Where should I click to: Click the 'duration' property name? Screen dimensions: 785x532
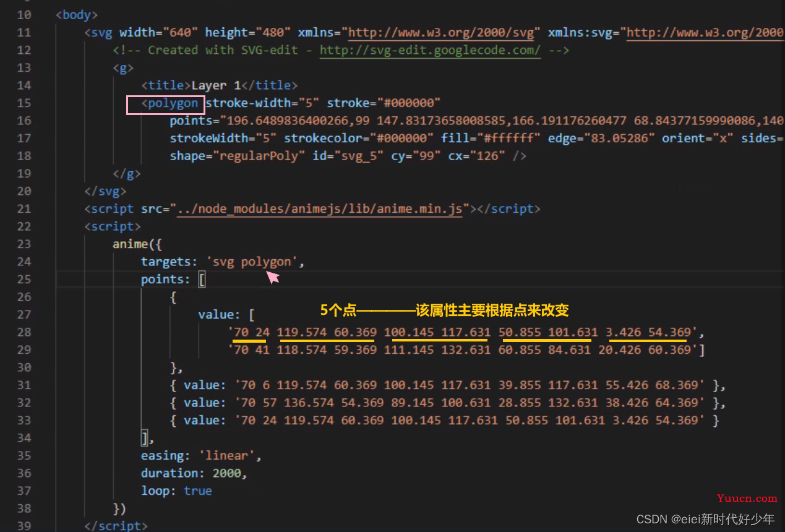(x=169, y=473)
